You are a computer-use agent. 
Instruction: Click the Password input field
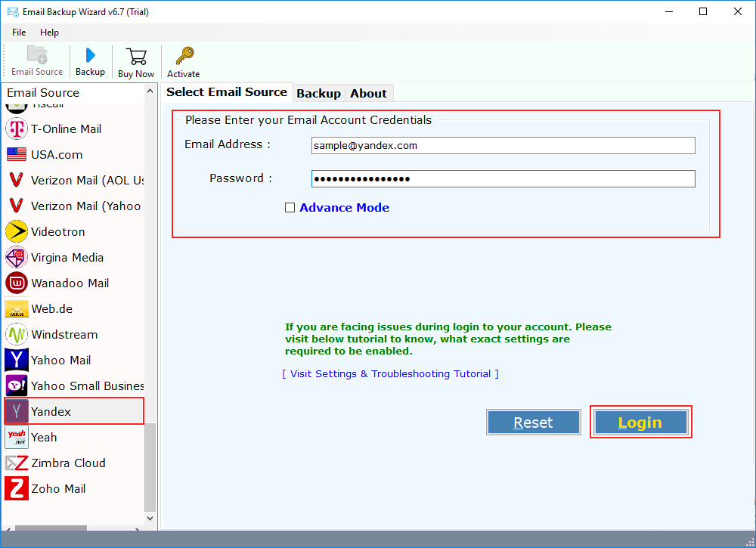[503, 179]
